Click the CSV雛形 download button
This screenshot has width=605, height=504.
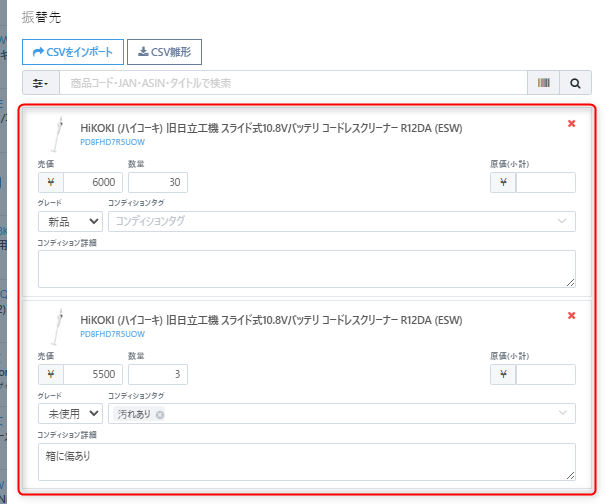(x=164, y=52)
